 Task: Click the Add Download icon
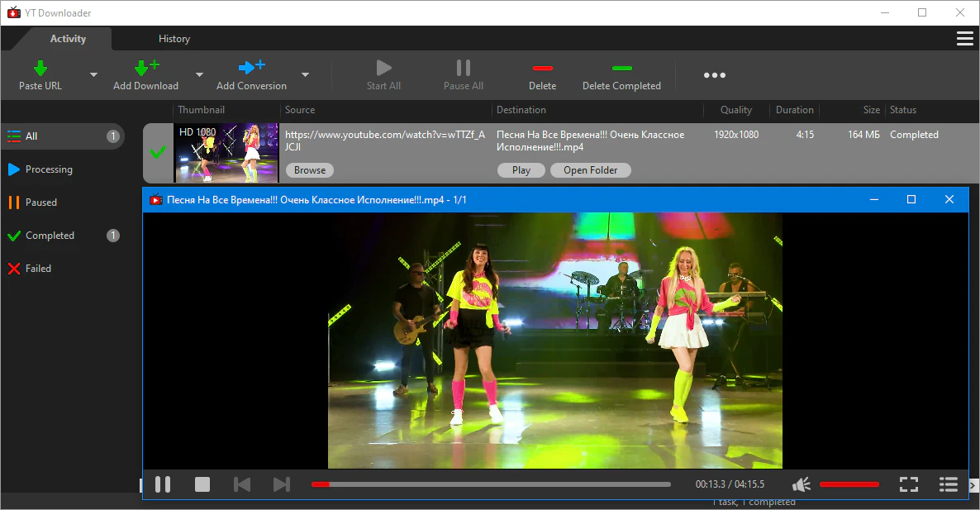click(145, 68)
